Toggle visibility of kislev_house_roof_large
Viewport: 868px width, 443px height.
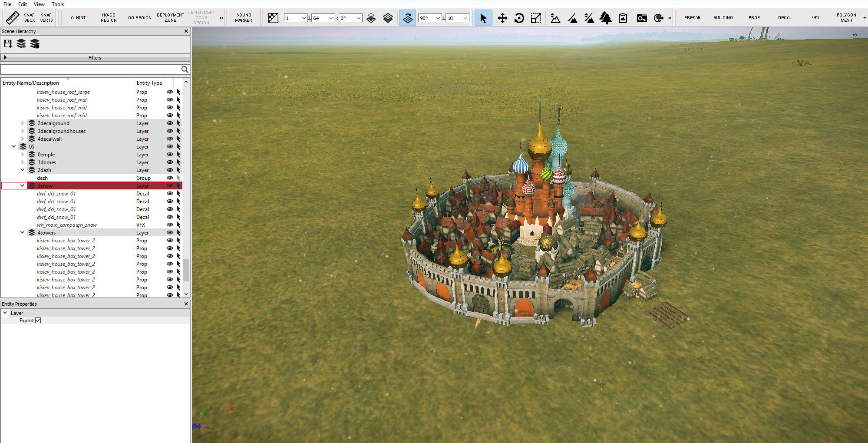coord(170,92)
